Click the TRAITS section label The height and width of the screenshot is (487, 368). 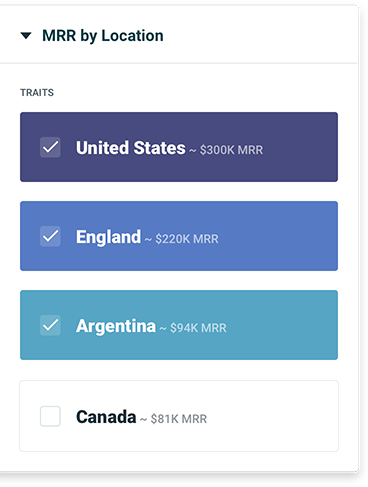click(x=37, y=93)
